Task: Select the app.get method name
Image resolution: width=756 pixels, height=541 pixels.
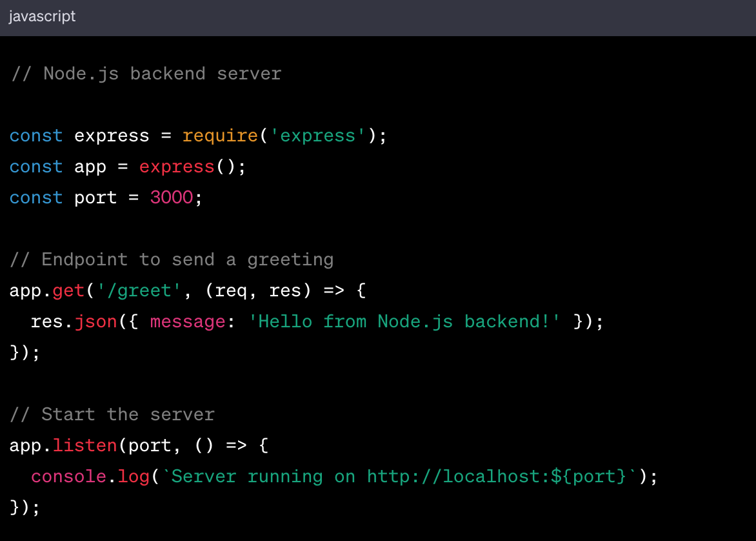Action: 68,291
